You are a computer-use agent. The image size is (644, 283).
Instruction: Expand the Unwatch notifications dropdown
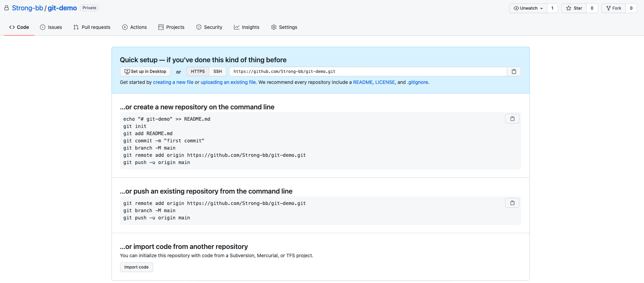(528, 8)
